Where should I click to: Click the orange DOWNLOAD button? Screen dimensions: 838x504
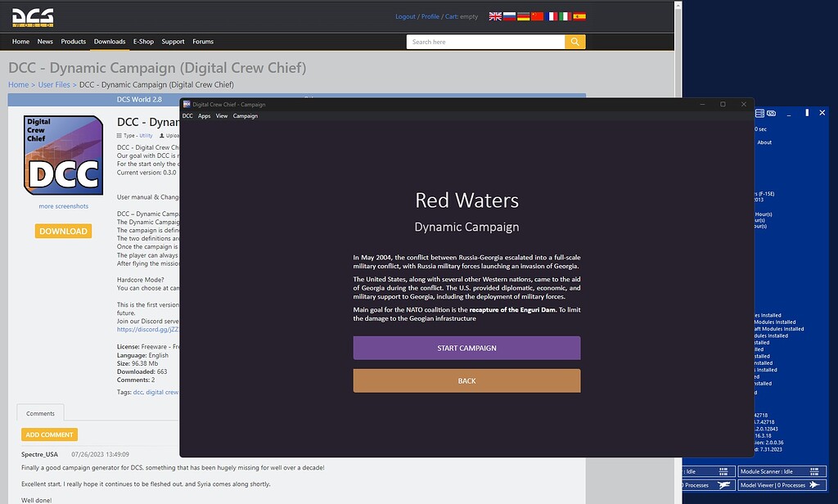(63, 231)
